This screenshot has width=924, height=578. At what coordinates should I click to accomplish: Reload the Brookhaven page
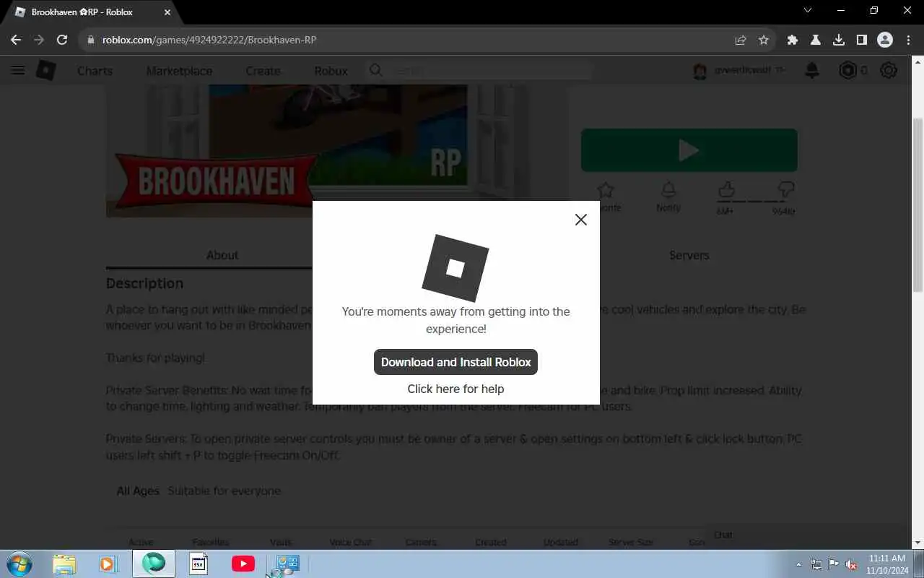62,40
